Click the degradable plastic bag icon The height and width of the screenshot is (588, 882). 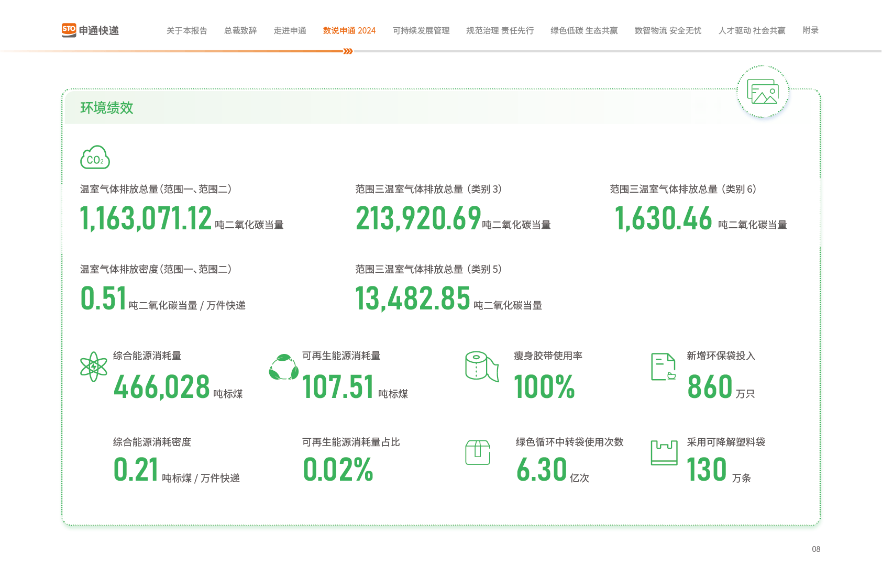(x=664, y=452)
